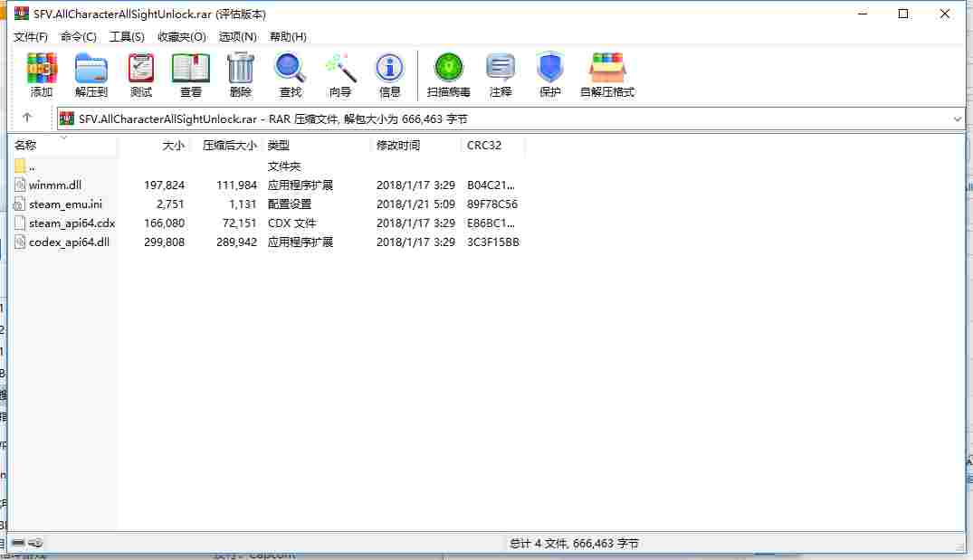Open the 收藏夹(O) menu
This screenshot has height=560, width=973.
(x=182, y=36)
